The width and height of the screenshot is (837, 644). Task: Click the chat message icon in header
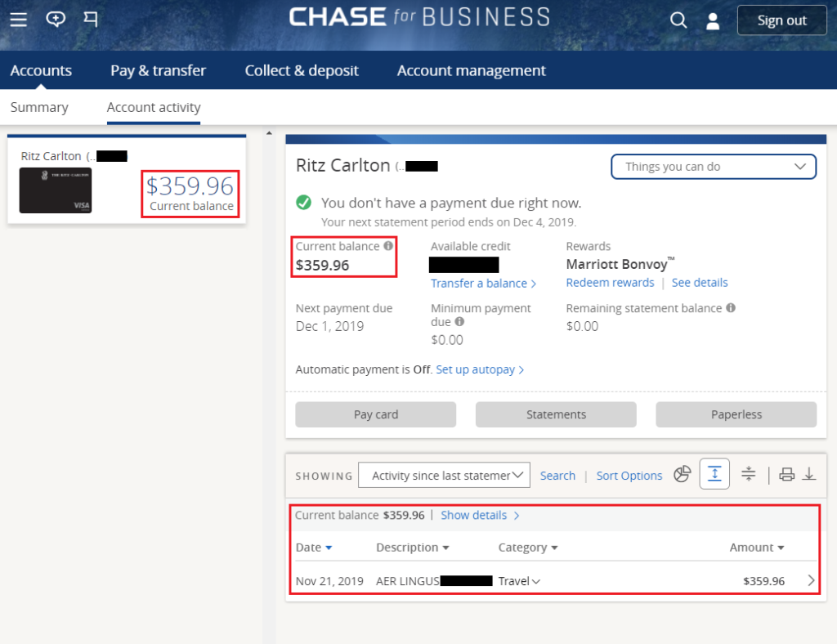pos(56,20)
